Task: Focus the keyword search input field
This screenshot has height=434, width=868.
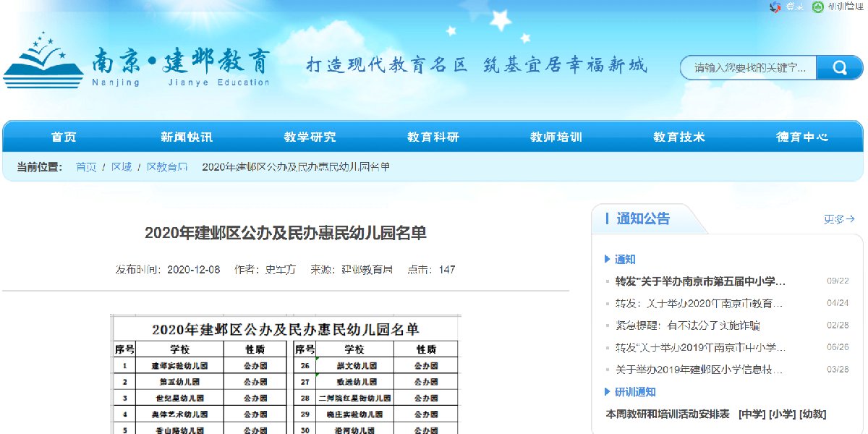Action: click(x=749, y=68)
